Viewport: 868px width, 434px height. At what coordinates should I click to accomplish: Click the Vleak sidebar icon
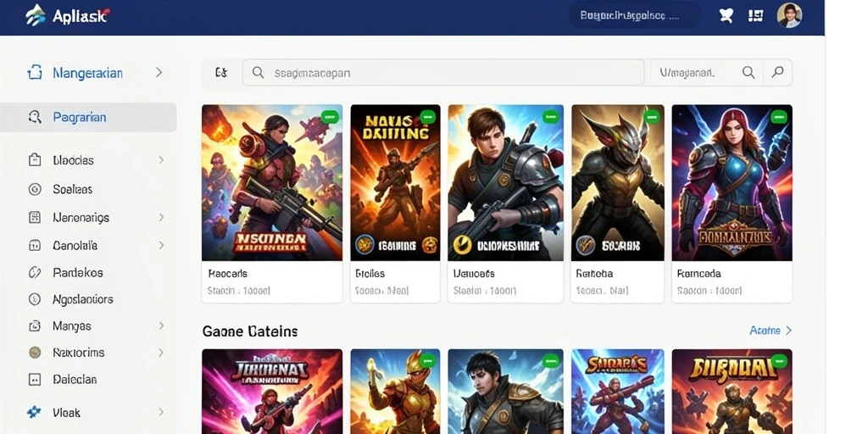(34, 413)
